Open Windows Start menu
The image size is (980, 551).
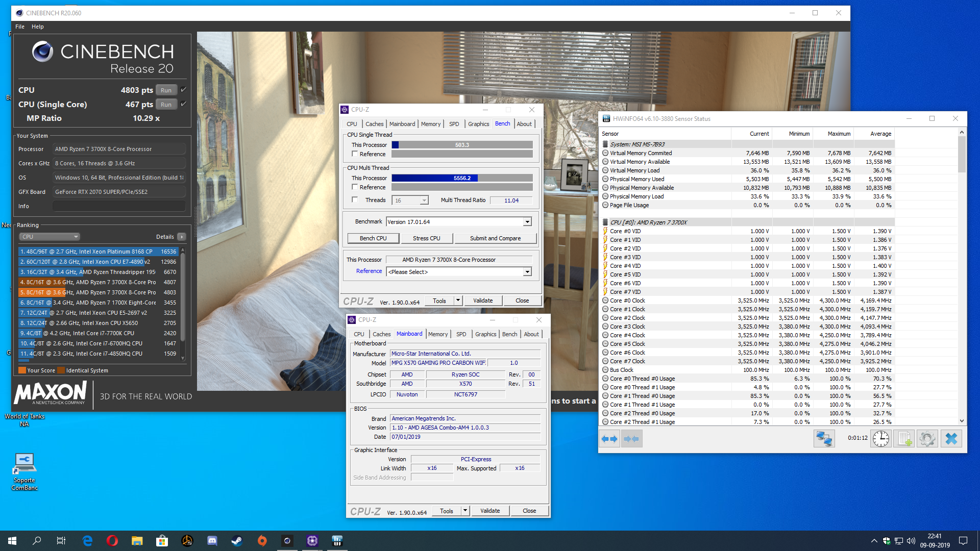pyautogui.click(x=12, y=541)
